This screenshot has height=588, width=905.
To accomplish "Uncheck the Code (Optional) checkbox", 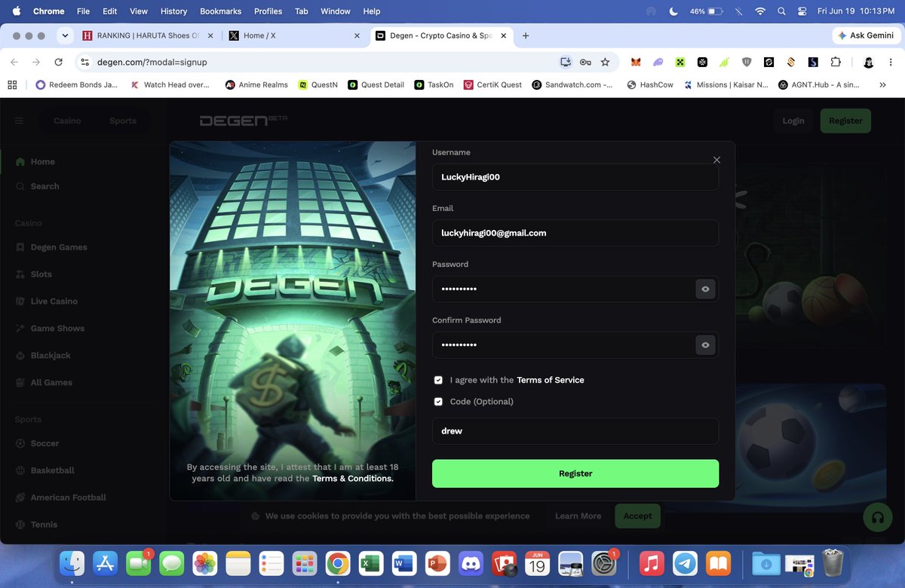I will [438, 402].
